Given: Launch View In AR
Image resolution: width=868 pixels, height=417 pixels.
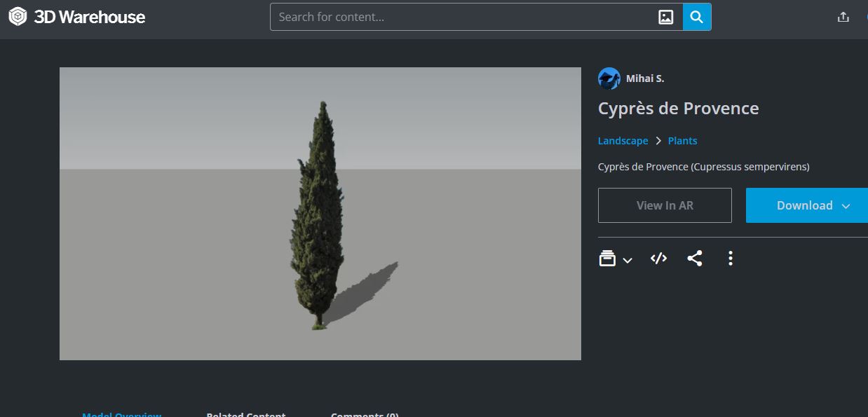Looking at the screenshot, I should [x=665, y=205].
